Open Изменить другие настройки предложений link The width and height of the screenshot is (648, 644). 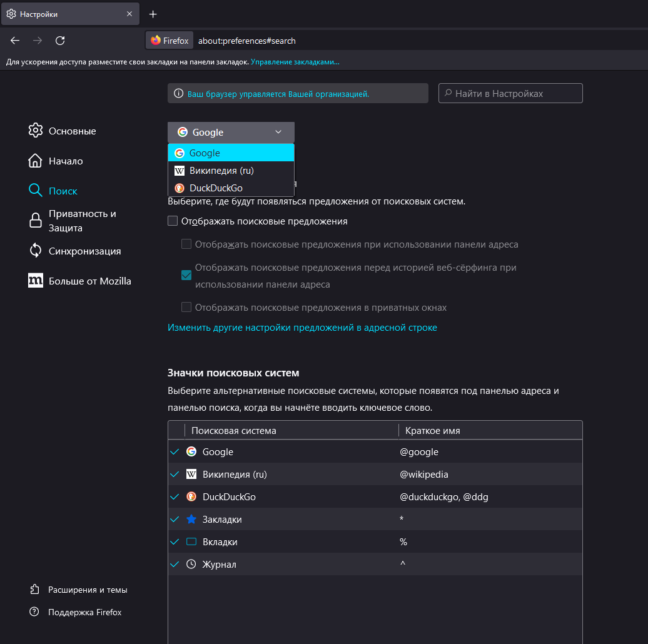click(x=302, y=328)
